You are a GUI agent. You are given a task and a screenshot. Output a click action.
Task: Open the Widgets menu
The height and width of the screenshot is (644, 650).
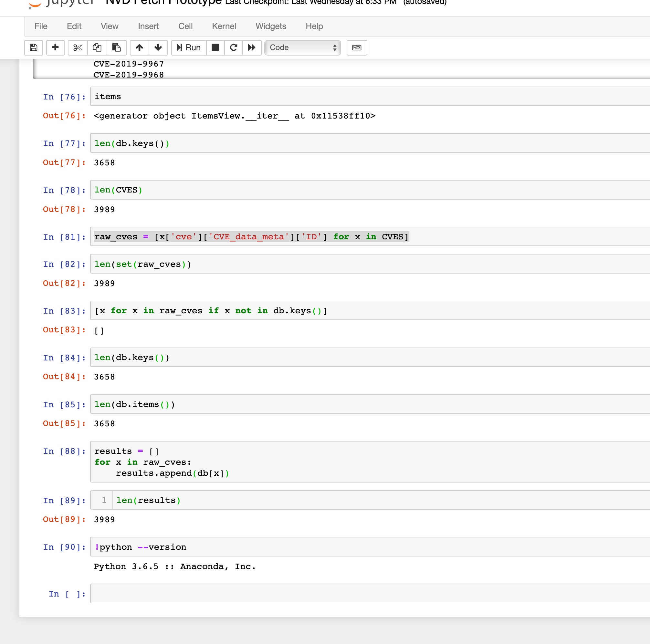(270, 26)
